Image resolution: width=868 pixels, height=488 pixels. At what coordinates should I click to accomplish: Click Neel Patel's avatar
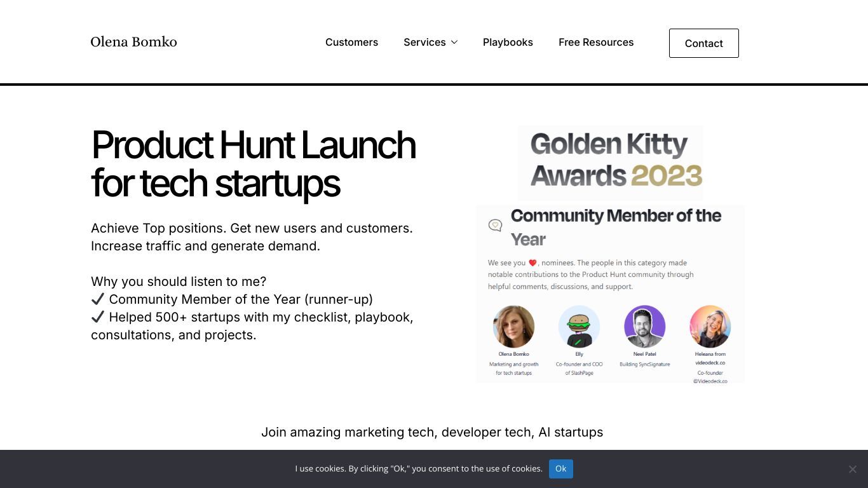(x=644, y=326)
